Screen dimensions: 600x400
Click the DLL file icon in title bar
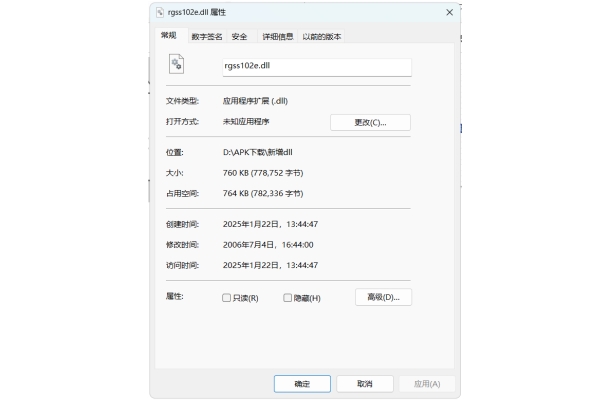point(161,12)
